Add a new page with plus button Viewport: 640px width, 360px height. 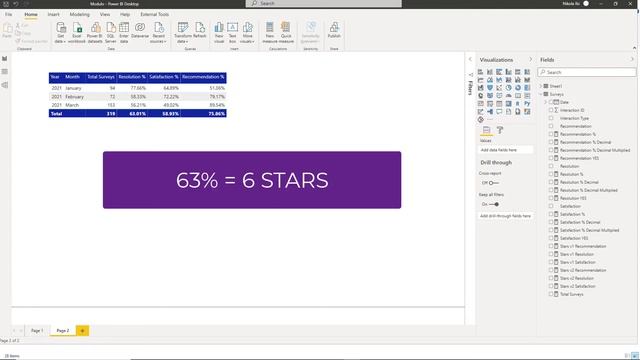(82, 331)
